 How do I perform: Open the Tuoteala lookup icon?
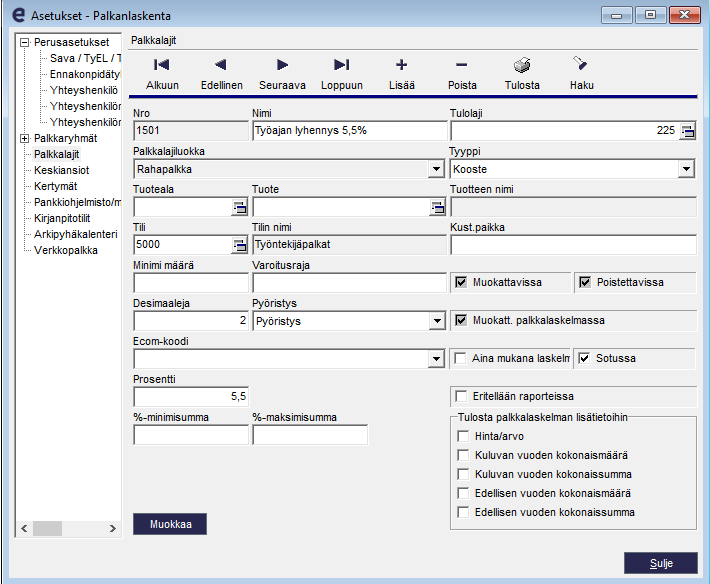pos(240,207)
